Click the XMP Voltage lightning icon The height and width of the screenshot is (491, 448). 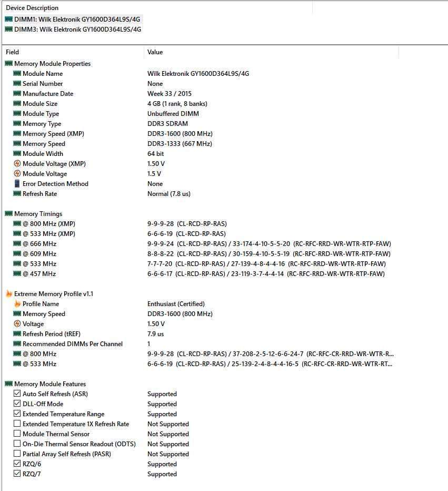(17, 324)
